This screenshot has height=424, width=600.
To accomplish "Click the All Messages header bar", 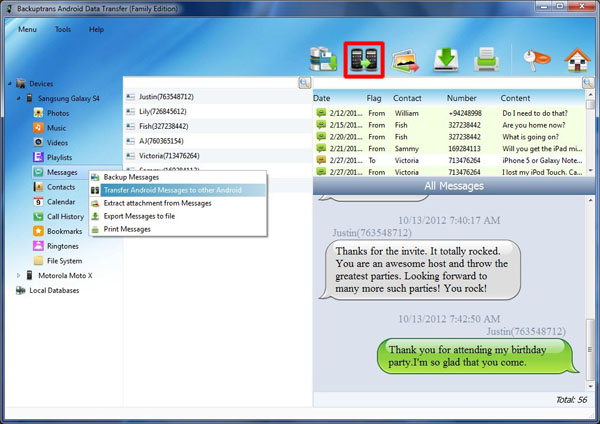I will coord(454,186).
